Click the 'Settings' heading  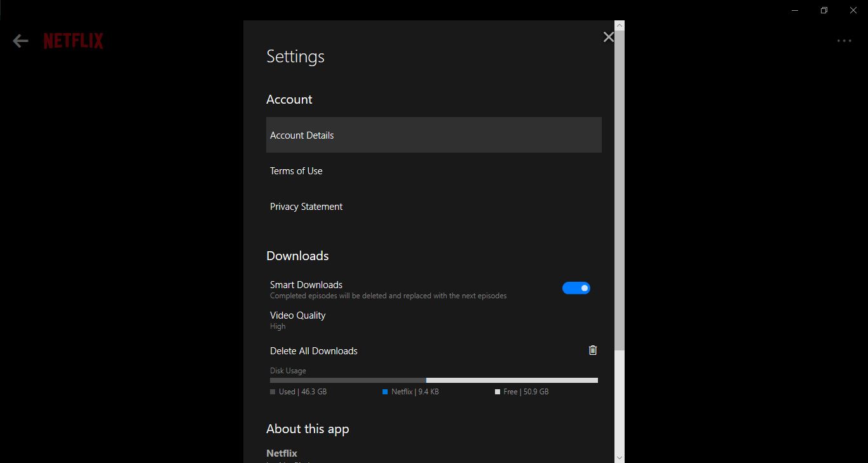click(295, 57)
